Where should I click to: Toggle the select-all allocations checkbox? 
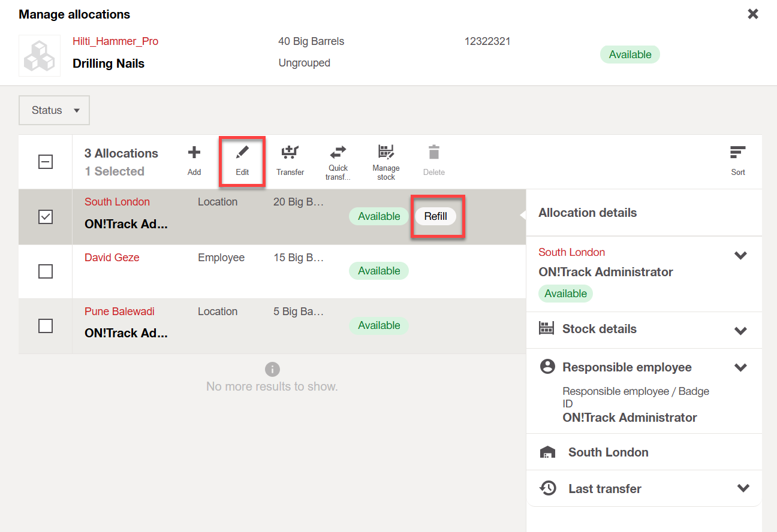tap(46, 162)
